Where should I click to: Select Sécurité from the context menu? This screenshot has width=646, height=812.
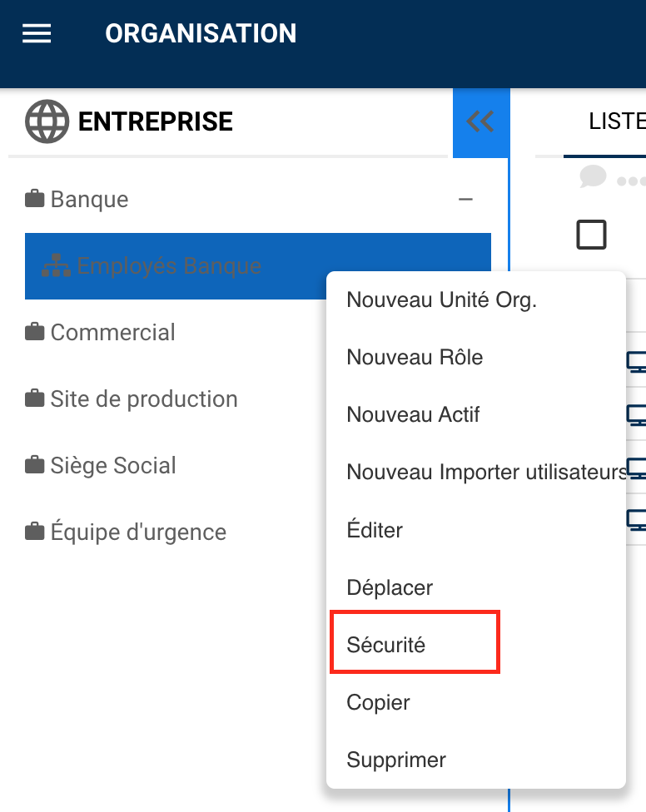point(386,645)
